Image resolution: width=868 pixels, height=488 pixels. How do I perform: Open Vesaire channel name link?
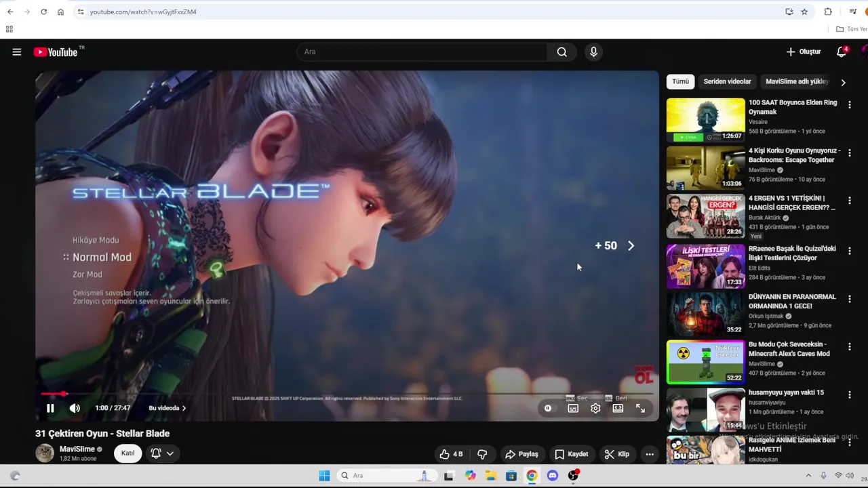pyautogui.click(x=758, y=122)
